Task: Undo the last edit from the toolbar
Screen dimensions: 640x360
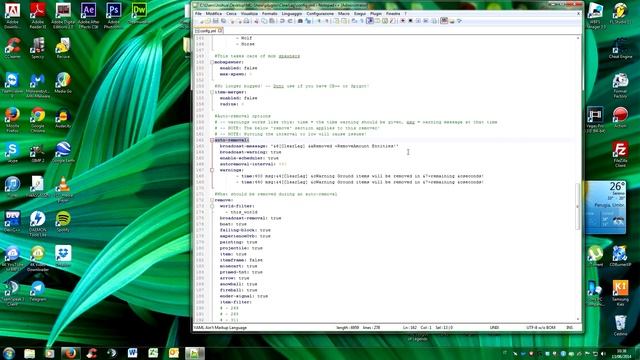Action: 282,21
